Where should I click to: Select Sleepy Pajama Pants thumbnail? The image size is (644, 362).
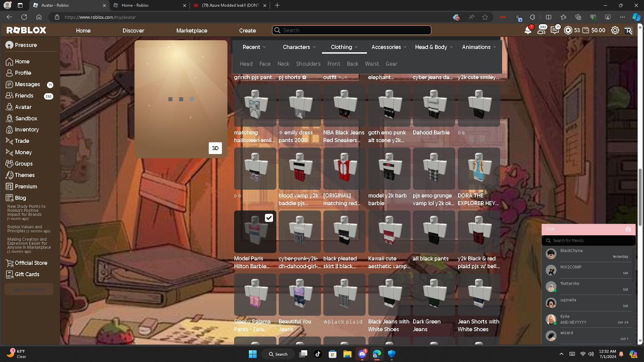pyautogui.click(x=255, y=295)
